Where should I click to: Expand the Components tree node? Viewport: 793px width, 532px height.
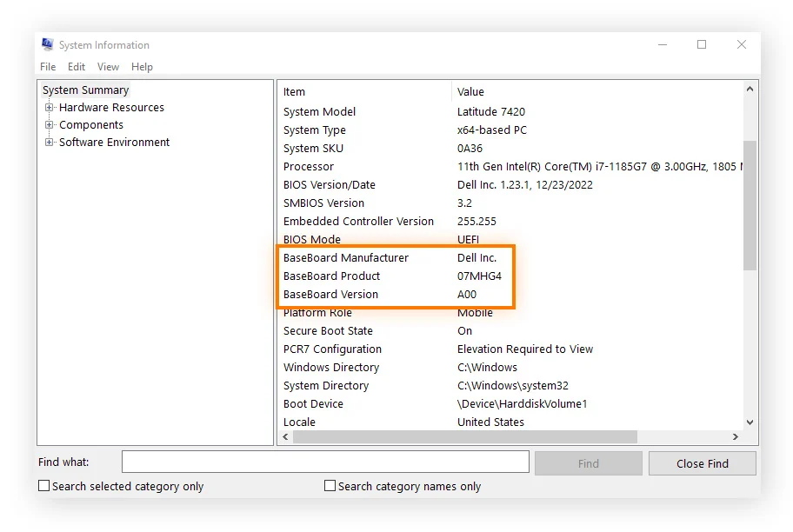point(50,124)
